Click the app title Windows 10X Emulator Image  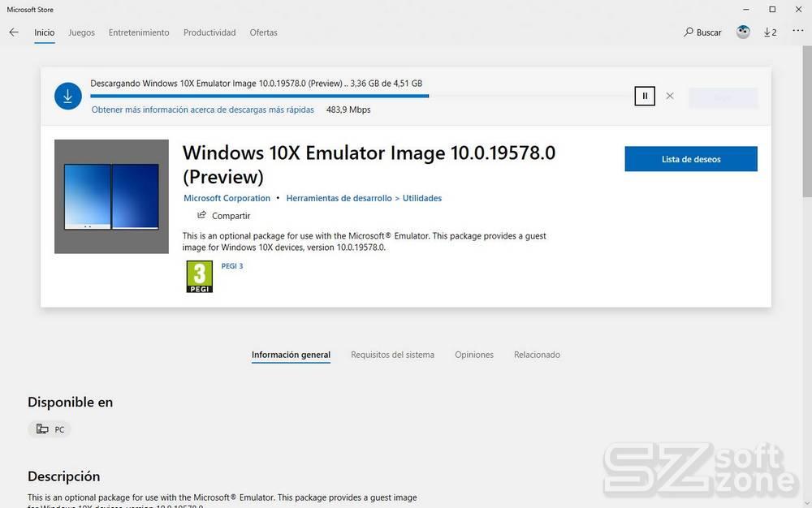pyautogui.click(x=369, y=165)
